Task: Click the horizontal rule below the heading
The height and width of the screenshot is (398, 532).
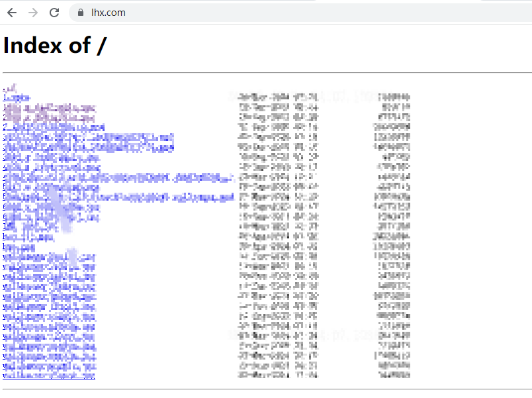Action: coord(266,72)
